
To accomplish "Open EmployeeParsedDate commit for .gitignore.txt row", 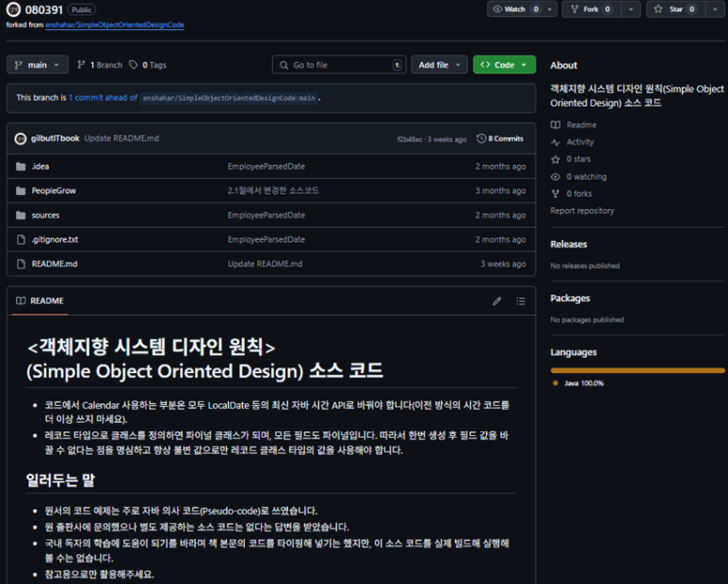I will [x=267, y=239].
